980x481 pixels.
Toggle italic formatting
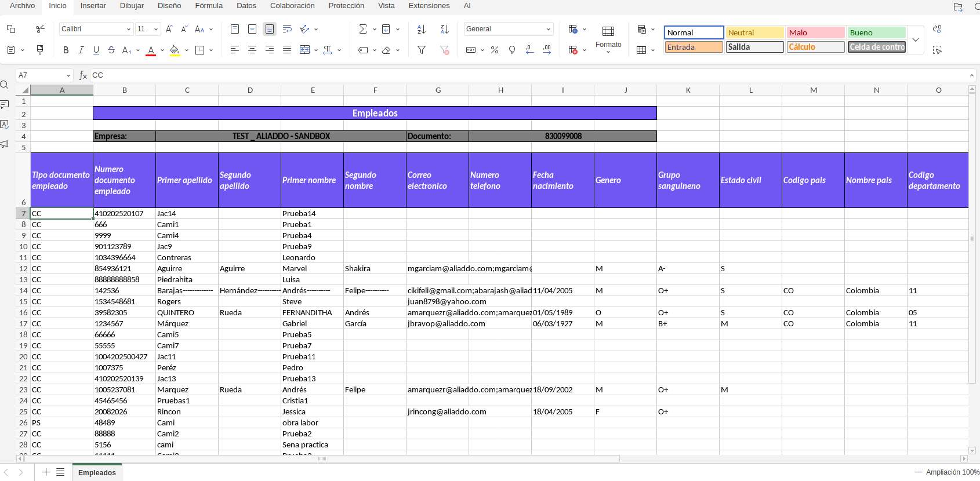tap(81, 50)
